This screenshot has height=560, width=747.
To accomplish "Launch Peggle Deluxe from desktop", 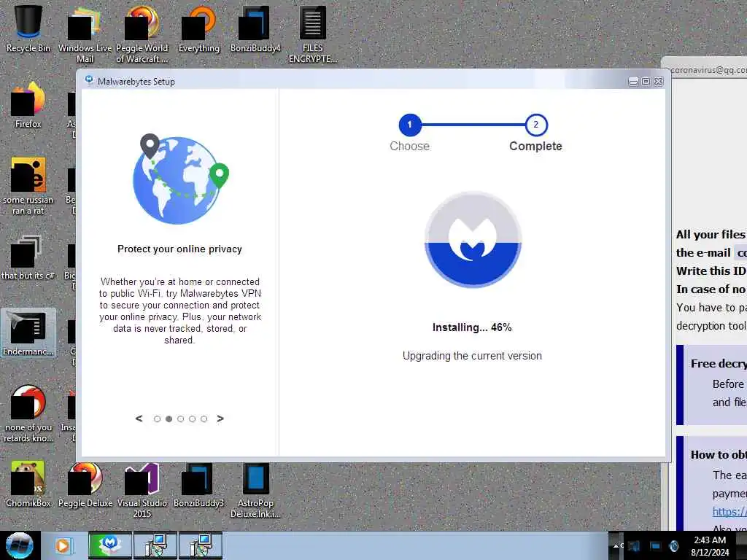I will coord(85,484).
